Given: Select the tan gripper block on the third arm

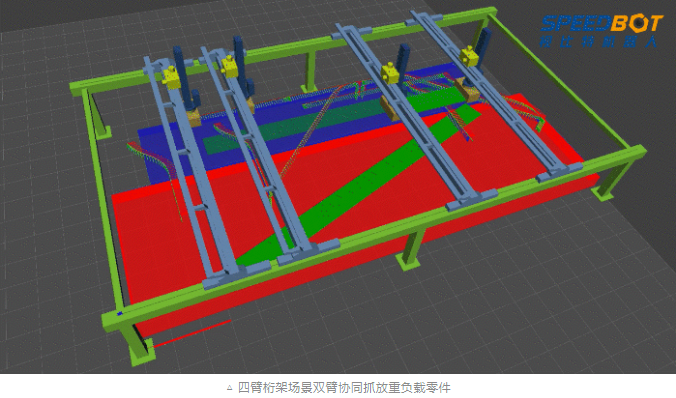Looking at the screenshot, I should pos(390,108).
